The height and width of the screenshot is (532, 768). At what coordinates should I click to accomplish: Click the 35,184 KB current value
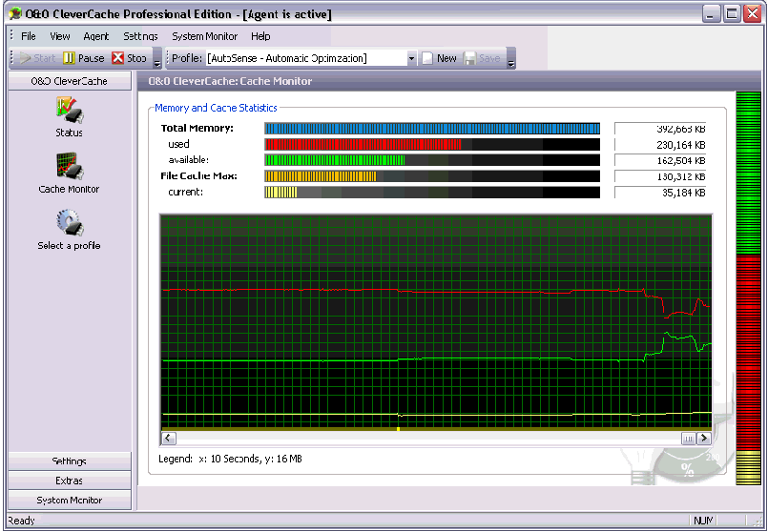click(x=660, y=193)
